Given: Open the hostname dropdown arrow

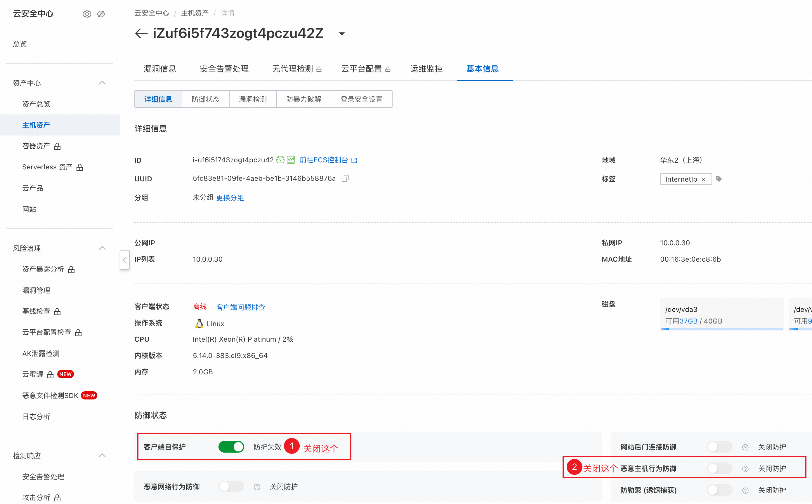Looking at the screenshot, I should (342, 34).
